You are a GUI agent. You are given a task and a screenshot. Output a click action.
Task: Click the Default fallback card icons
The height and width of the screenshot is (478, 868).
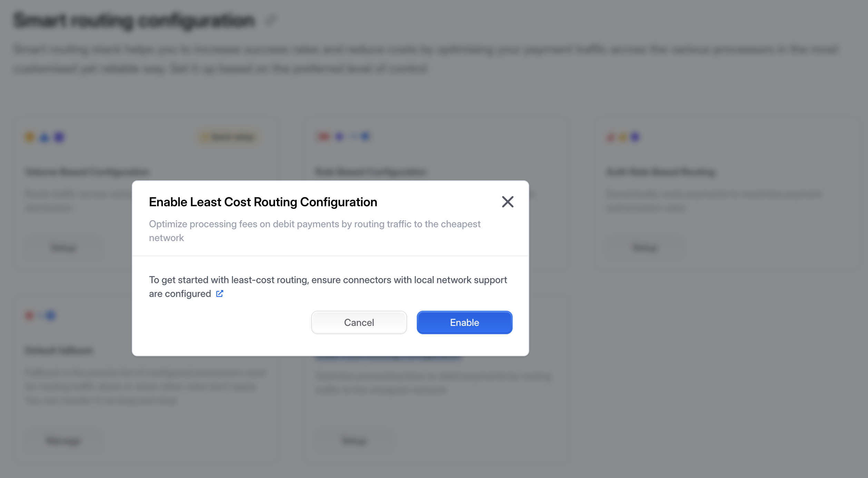pos(40,315)
